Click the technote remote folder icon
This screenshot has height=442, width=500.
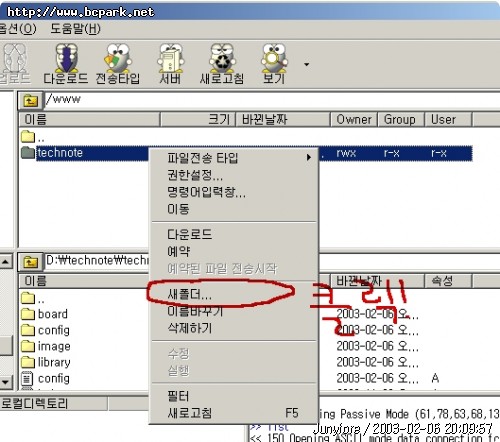28,153
